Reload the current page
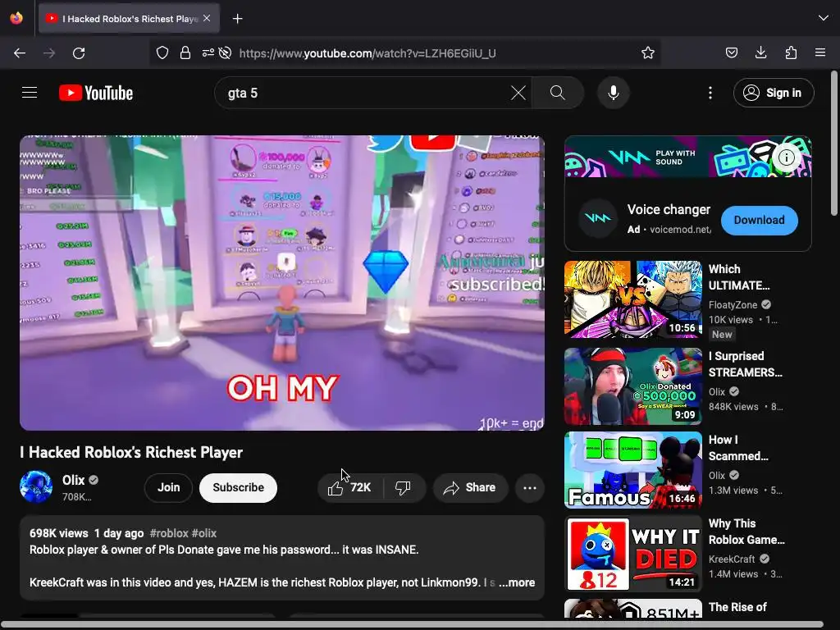Image resolution: width=840 pixels, height=630 pixels. click(79, 53)
